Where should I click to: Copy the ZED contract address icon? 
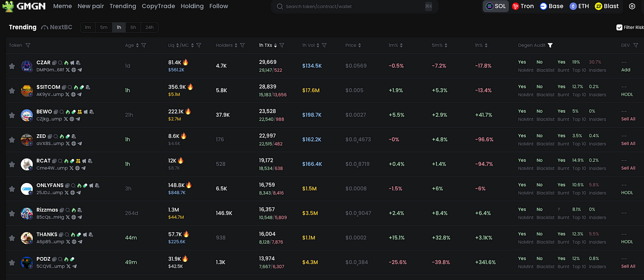tap(50, 136)
